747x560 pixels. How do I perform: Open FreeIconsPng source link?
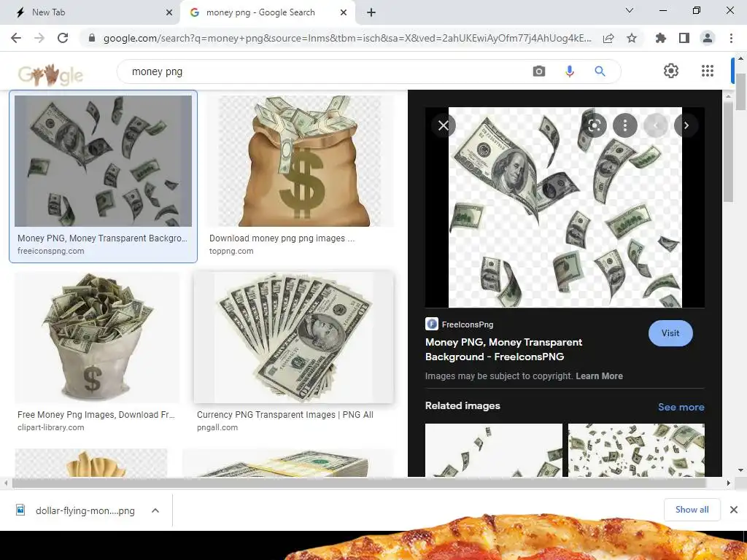460,324
